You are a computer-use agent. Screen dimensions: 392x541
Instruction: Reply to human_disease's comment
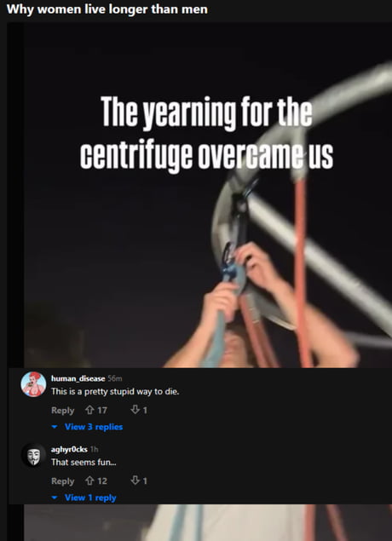[x=62, y=411]
